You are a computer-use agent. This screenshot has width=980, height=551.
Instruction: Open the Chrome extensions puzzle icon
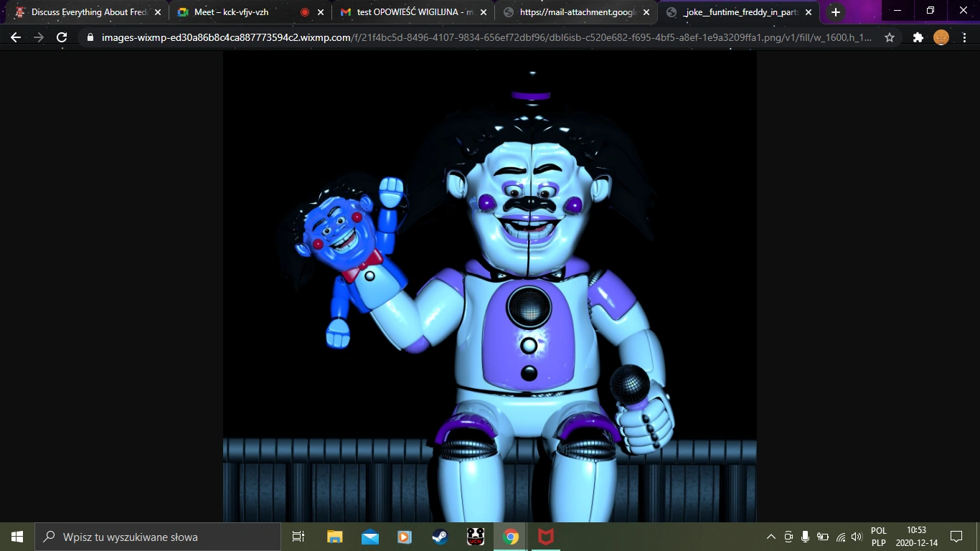[918, 37]
